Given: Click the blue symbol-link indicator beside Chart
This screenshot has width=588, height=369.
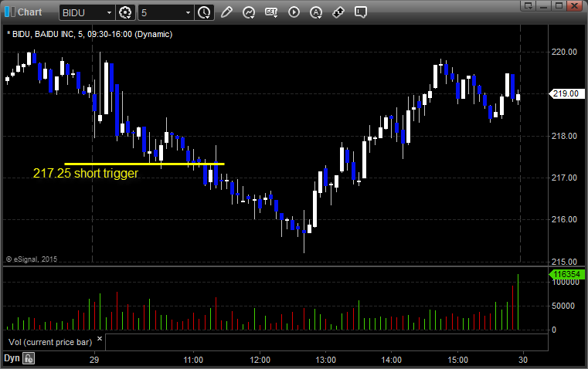Looking at the screenshot, I should [10, 12].
